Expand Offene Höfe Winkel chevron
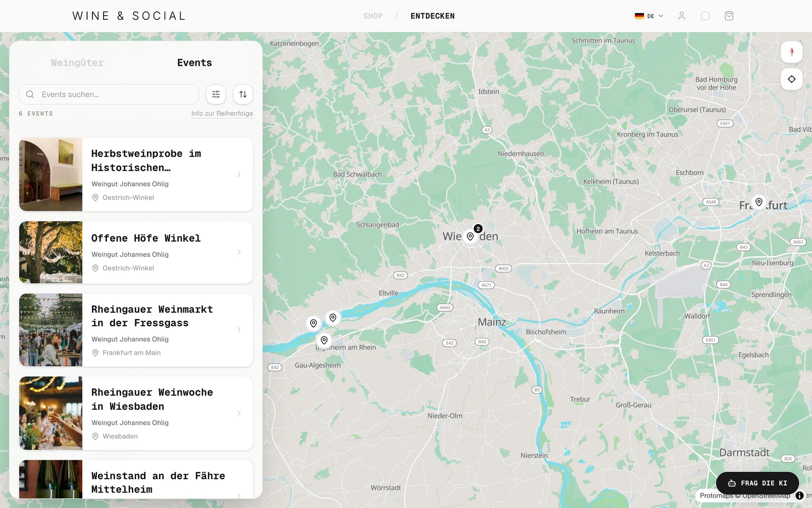The height and width of the screenshot is (508, 812). 239,252
